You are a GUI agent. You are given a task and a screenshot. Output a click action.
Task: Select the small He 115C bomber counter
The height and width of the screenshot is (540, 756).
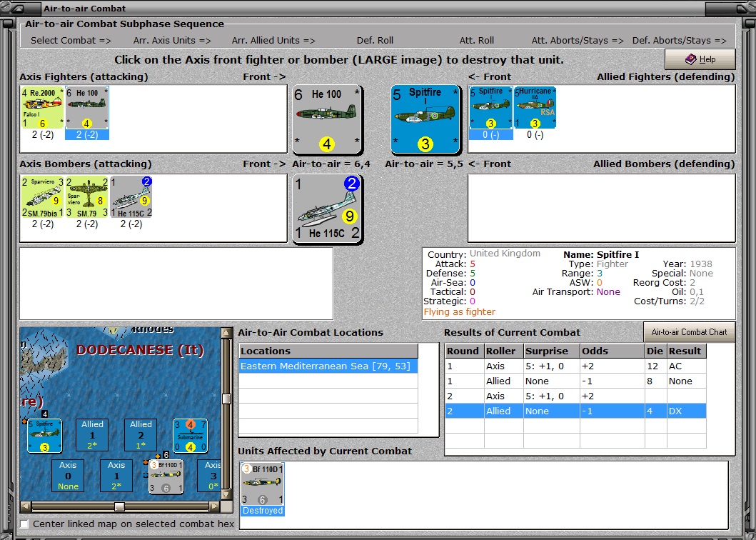tap(131, 197)
